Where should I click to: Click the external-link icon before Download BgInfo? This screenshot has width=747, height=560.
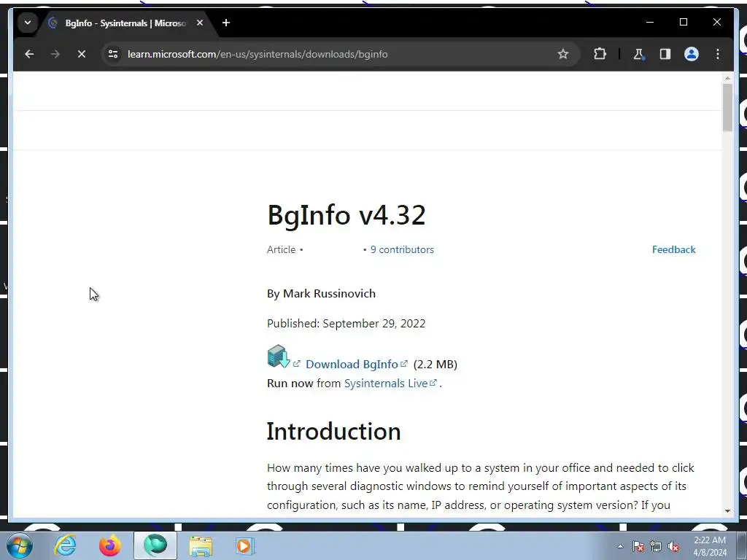(296, 364)
